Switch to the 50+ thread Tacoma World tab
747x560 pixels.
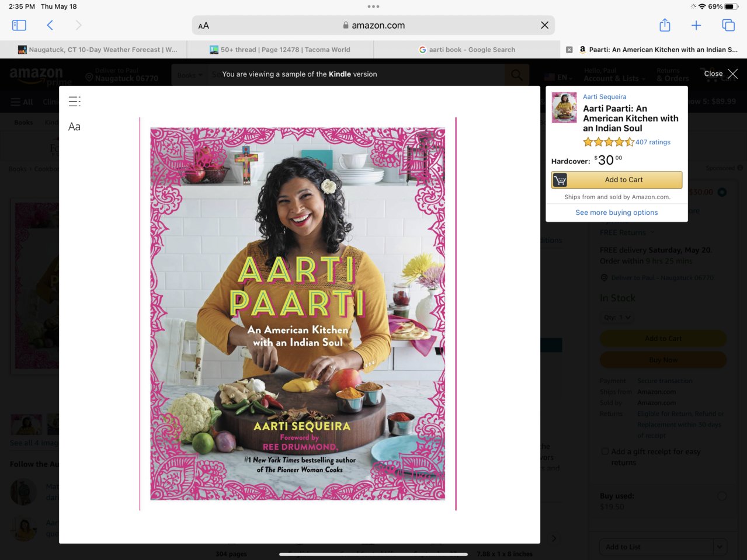click(280, 50)
